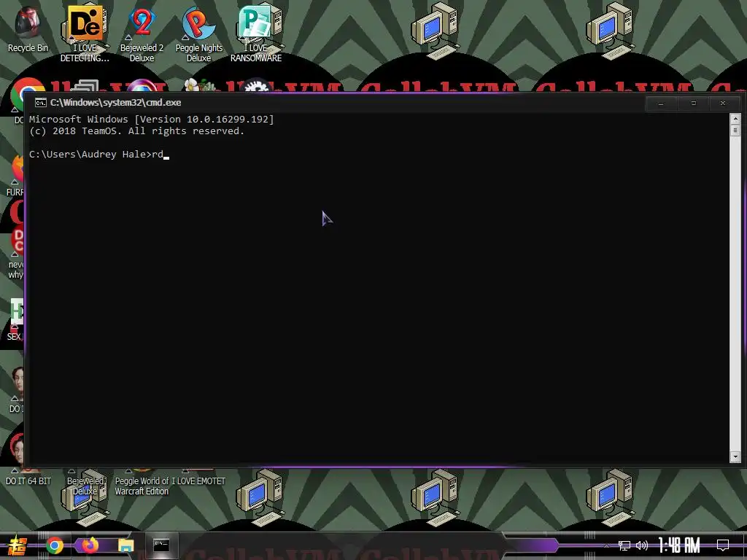This screenshot has height=560, width=747.
Task: Select Bejeweled 2 Deluxe desktop icon
Action: click(x=142, y=34)
